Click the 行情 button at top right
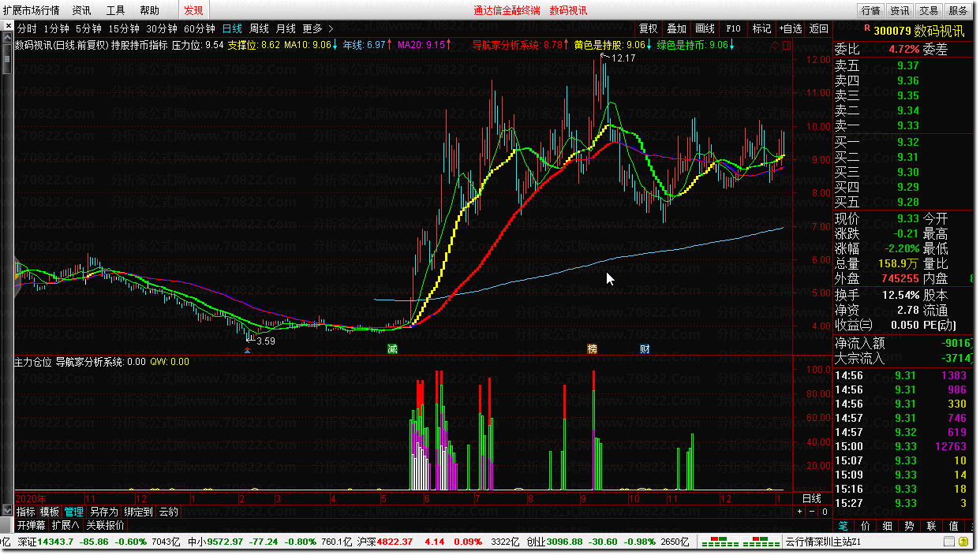The image size is (980, 555). point(870,10)
